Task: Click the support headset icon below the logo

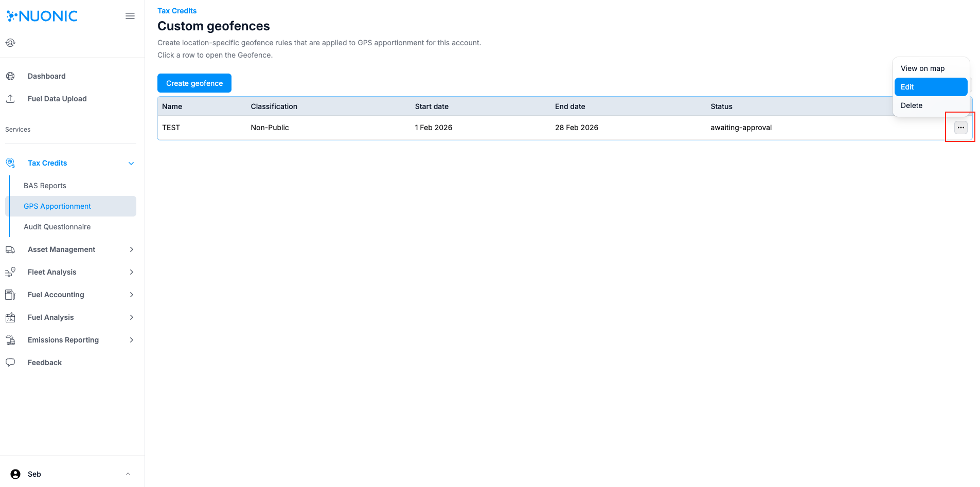Action: 10,43
